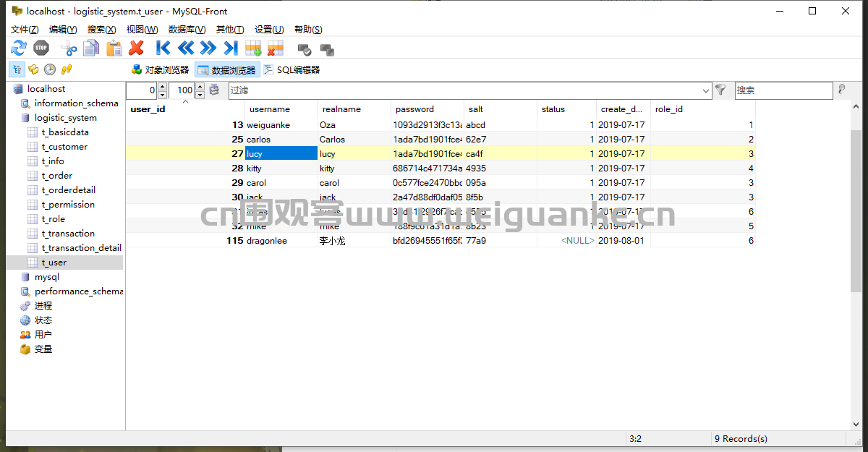Image resolution: width=868 pixels, height=452 pixels.
Task: Click the icon beside the limit field
Action: click(x=214, y=90)
